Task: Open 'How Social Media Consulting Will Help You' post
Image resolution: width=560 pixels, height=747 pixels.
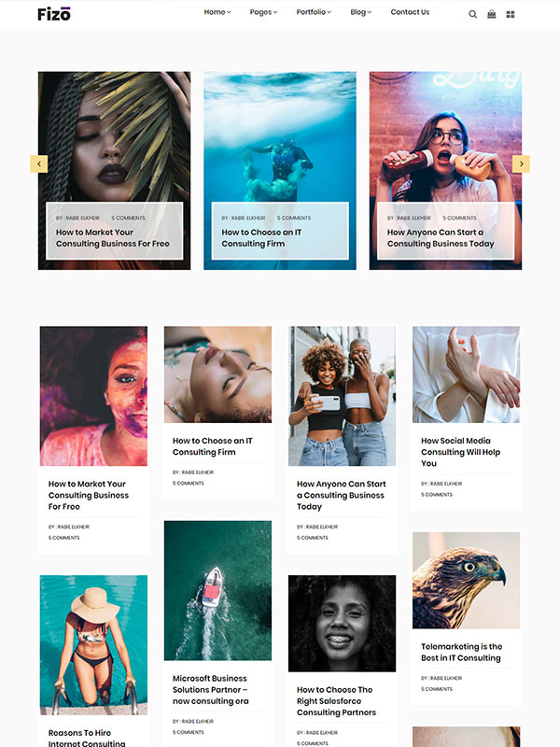Action: point(460,452)
